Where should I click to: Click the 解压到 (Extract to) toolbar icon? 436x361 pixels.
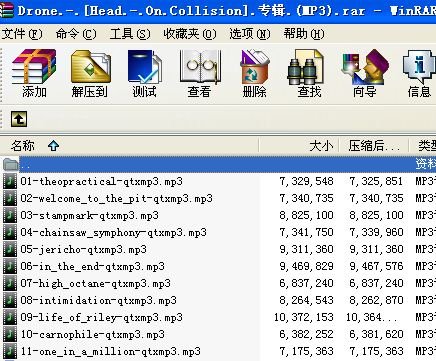click(x=90, y=74)
